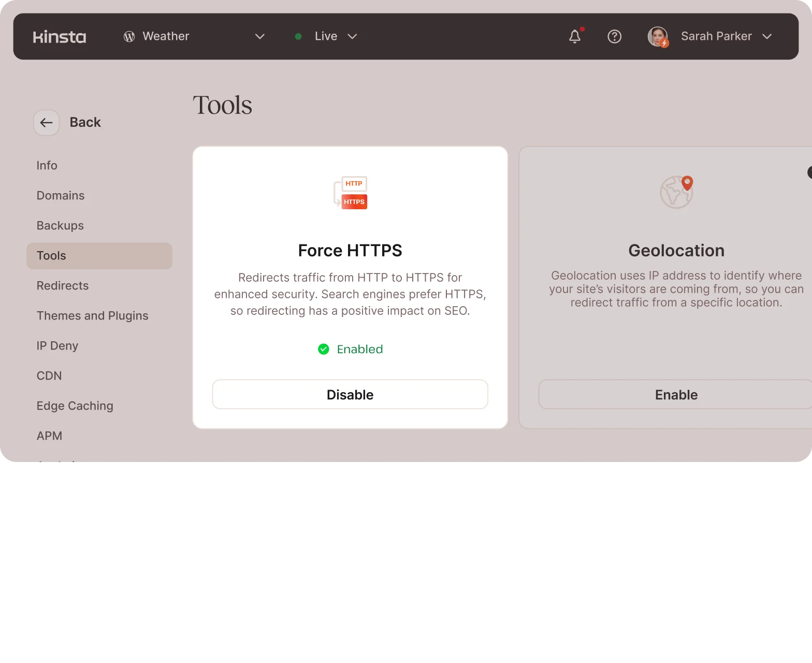Open the Backups sidebar item
Viewport: 812px width, 663px height.
60,226
